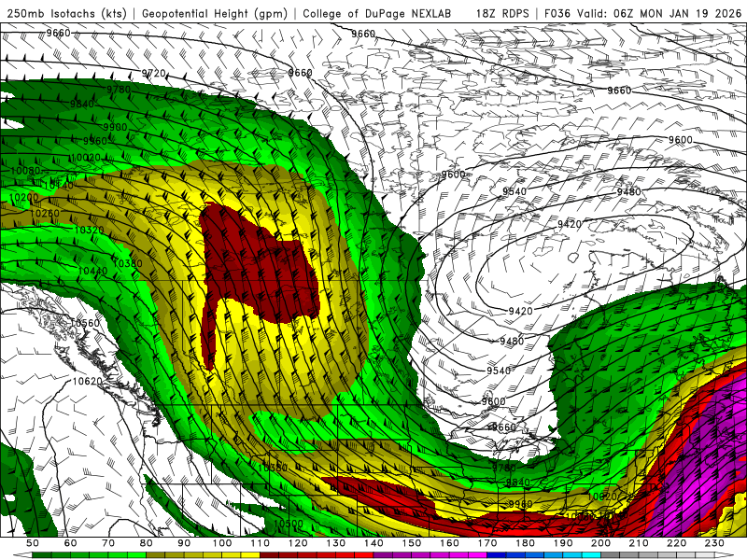747x560 pixels.
Task: Click the 10500 height contour label
Action: click(289, 524)
